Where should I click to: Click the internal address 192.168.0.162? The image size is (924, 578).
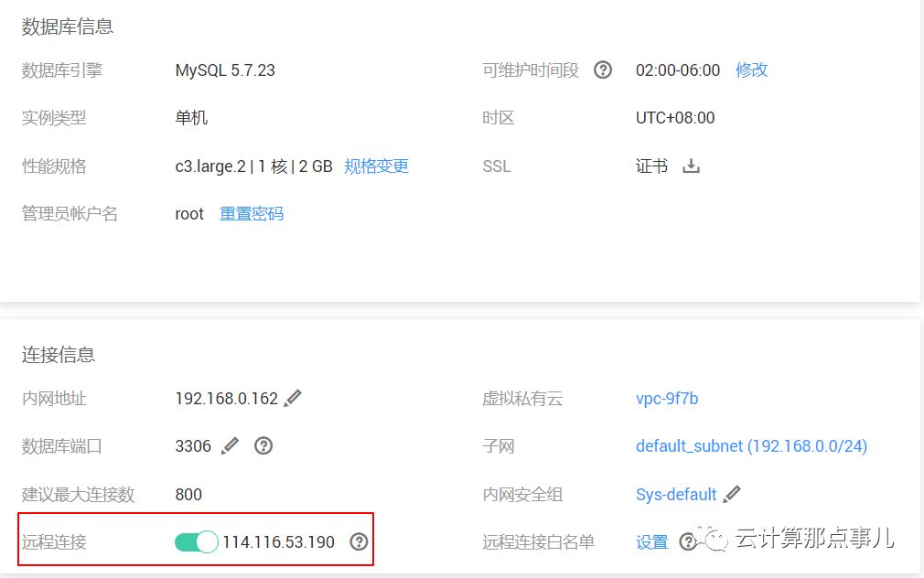tap(226, 398)
